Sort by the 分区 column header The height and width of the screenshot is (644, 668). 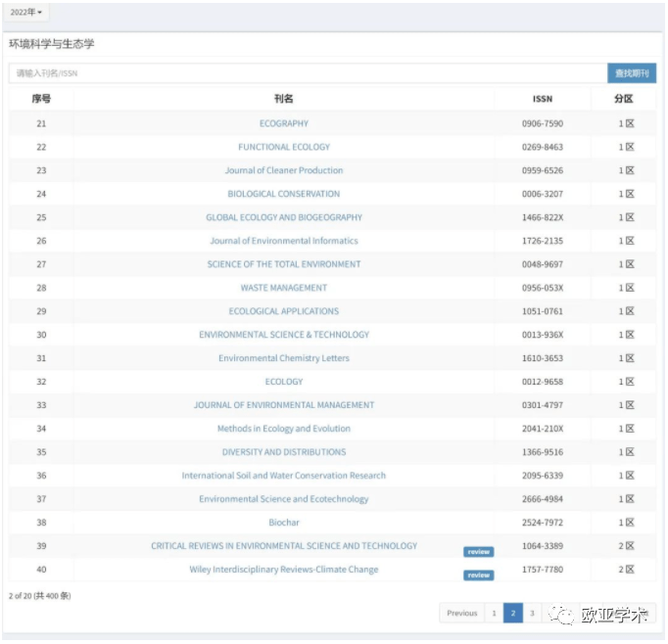point(624,99)
